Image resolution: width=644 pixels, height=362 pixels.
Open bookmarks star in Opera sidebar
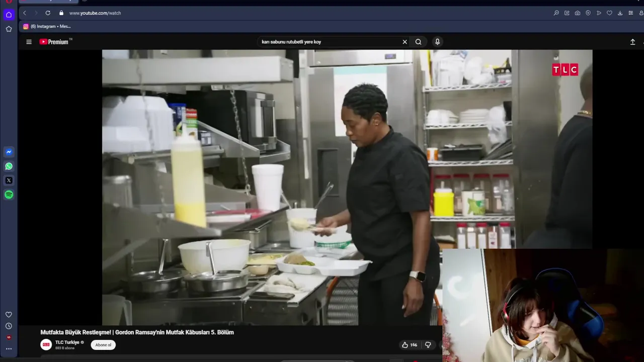(9, 29)
